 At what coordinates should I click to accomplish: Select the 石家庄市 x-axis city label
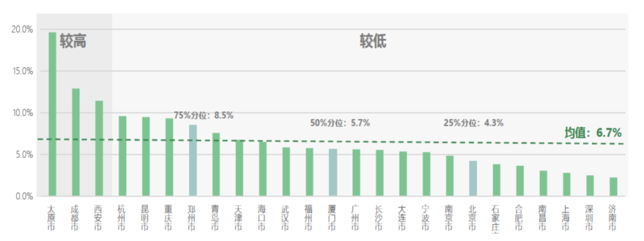[x=496, y=220]
